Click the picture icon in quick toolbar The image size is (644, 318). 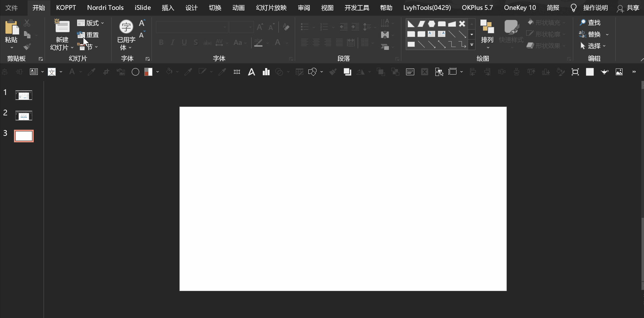click(619, 72)
